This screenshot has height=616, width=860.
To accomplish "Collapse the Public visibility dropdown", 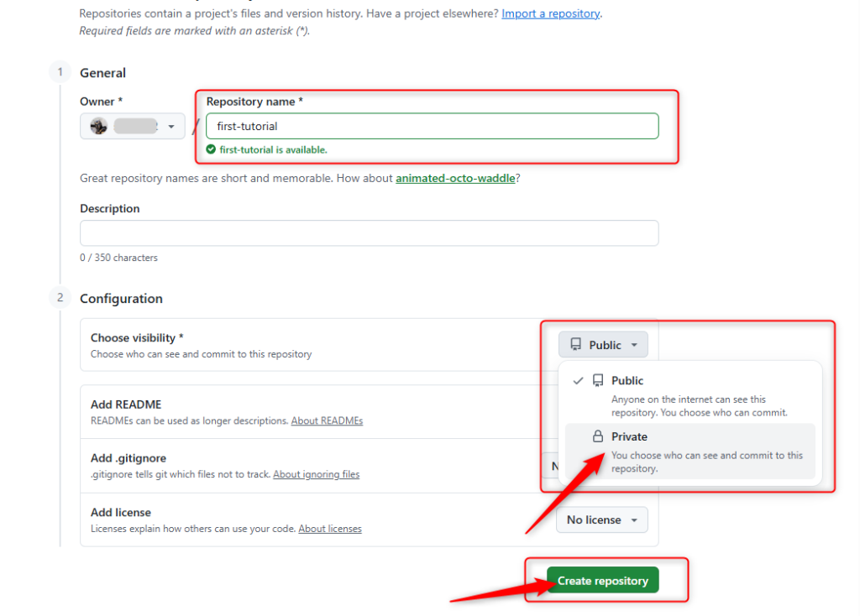I will click(603, 345).
